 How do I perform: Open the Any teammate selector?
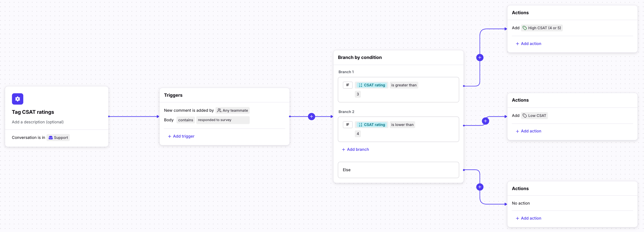233,110
